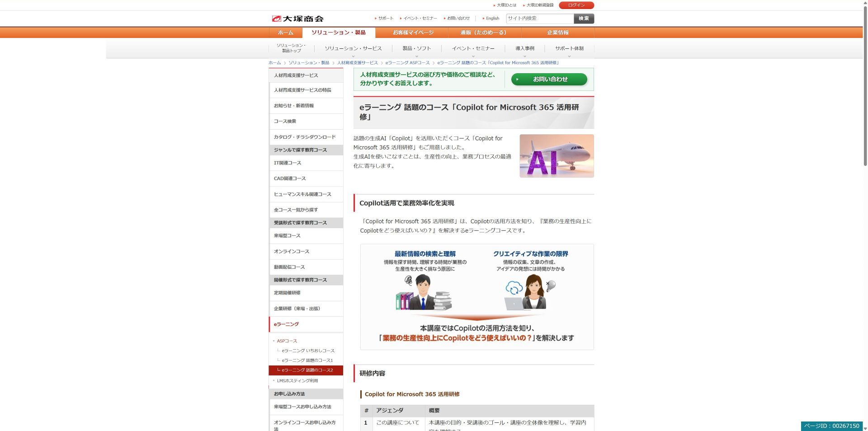Select ASPコース in the sidebar
Image resolution: width=868 pixels, height=431 pixels.
click(x=287, y=341)
